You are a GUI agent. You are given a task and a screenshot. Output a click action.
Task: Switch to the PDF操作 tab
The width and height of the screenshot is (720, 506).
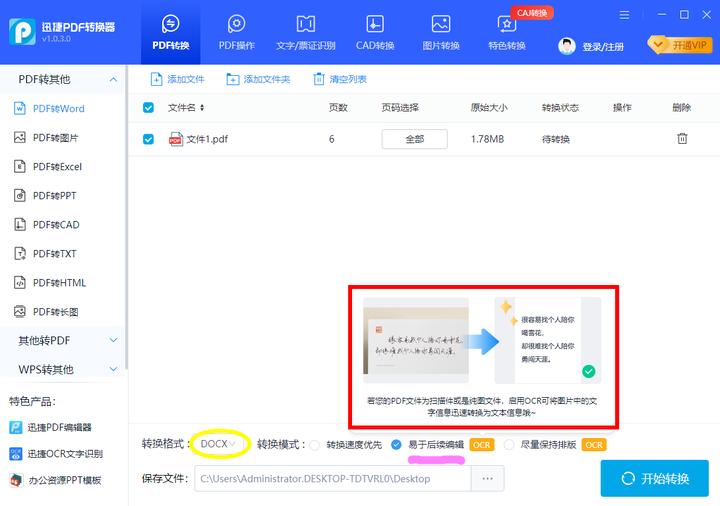coord(236,32)
